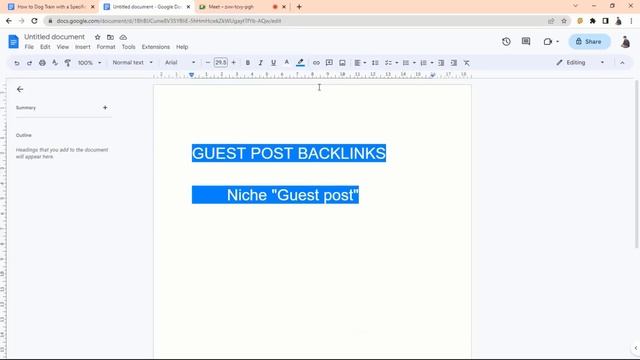Open the highlight color picker
This screenshot has height=360, width=640.
[x=300, y=63]
